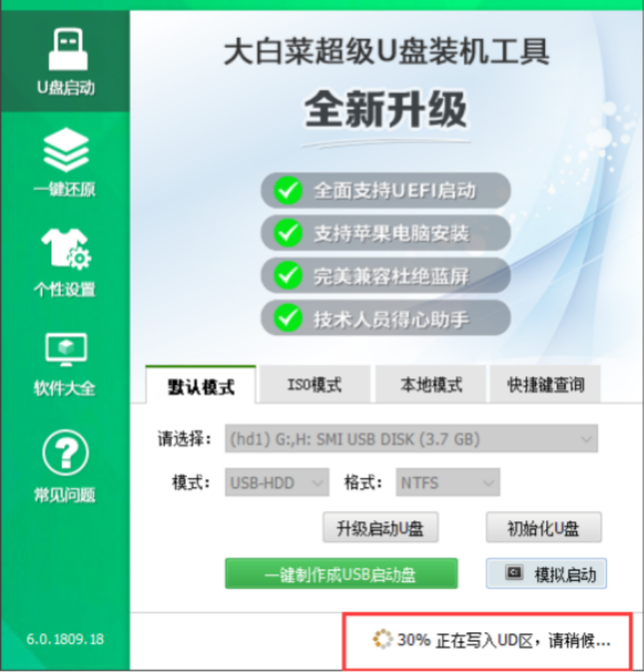Image resolution: width=644 pixels, height=672 pixels.
Task: Click the loading spinner next to 30%
Action: tap(382, 639)
